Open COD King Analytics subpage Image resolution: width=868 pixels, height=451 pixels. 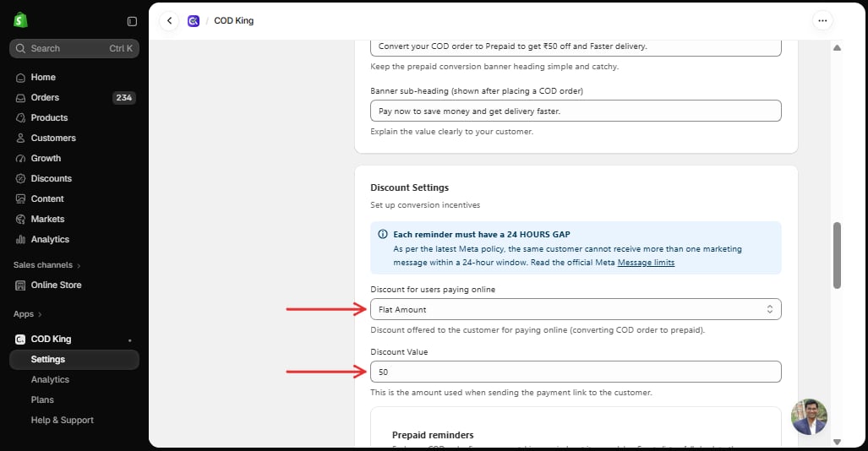(50, 379)
